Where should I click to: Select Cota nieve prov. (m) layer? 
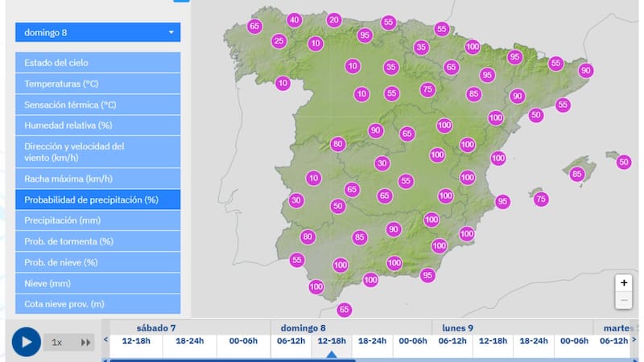point(97,304)
